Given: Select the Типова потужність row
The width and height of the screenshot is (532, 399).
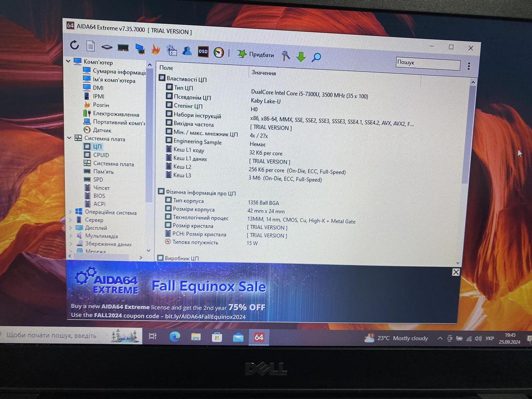Looking at the screenshot, I should pyautogui.click(x=191, y=242).
